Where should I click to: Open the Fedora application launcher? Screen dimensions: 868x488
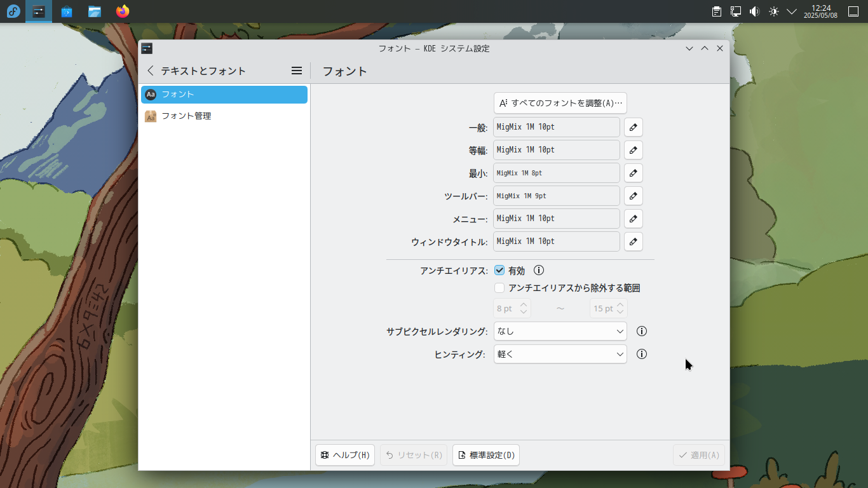click(x=13, y=11)
